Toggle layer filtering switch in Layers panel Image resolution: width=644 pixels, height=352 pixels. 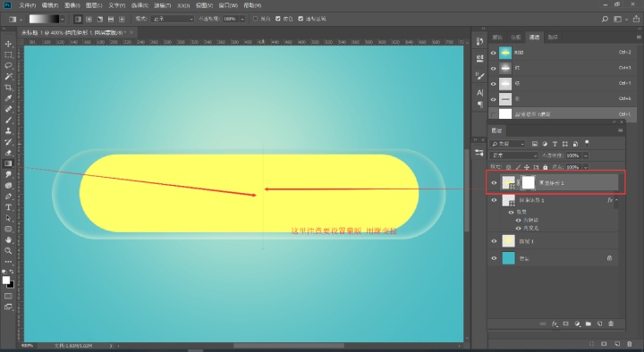587,144
